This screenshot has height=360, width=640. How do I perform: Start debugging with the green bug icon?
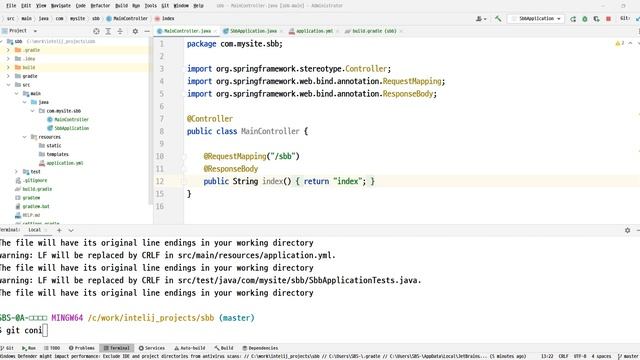click(584, 19)
